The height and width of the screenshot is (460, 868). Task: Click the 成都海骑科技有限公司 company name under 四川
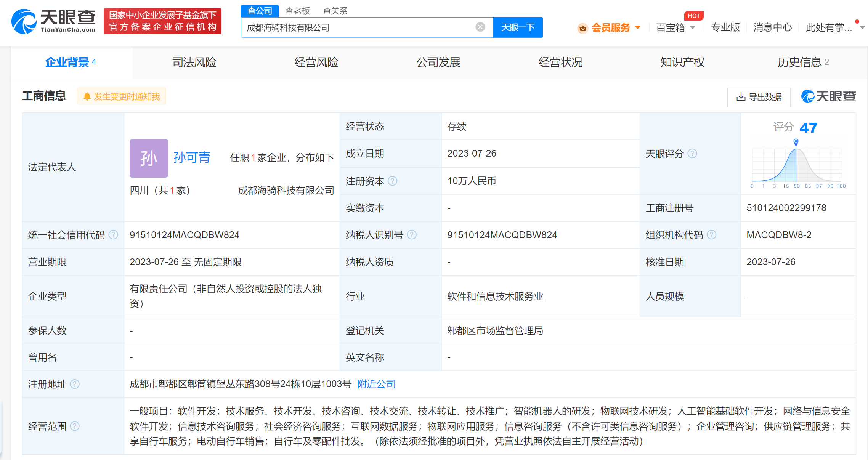pos(286,190)
